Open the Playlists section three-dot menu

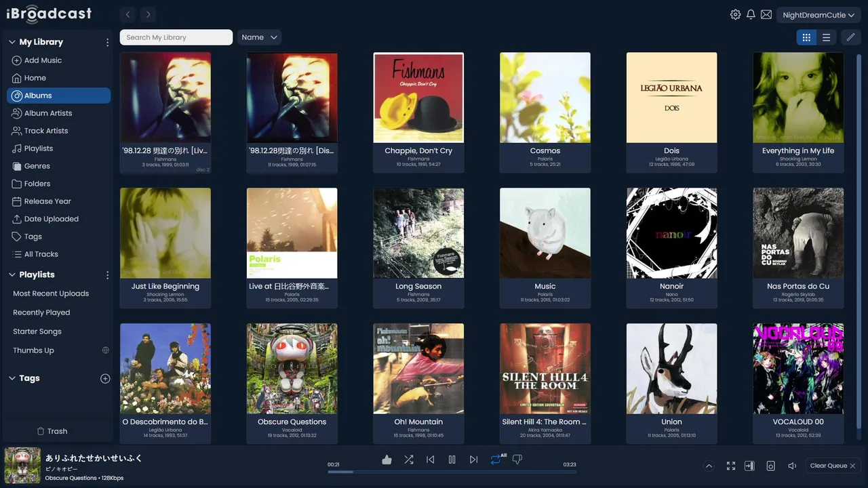tap(107, 274)
